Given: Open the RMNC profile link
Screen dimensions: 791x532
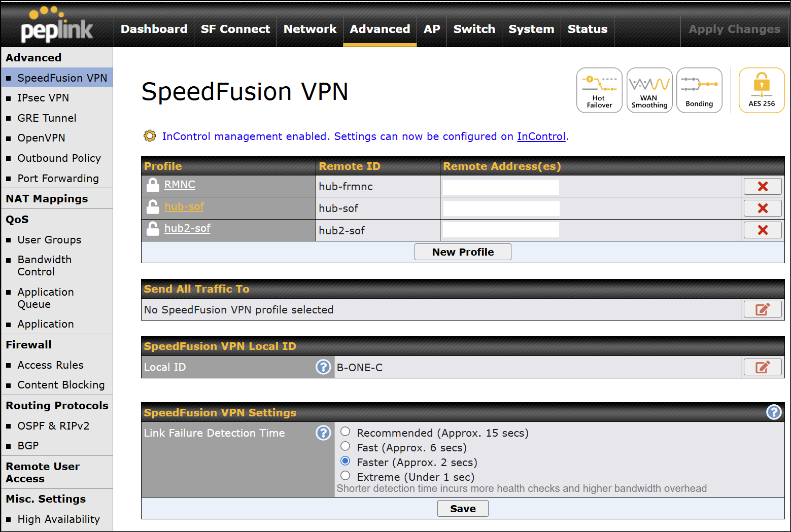Looking at the screenshot, I should pos(180,185).
